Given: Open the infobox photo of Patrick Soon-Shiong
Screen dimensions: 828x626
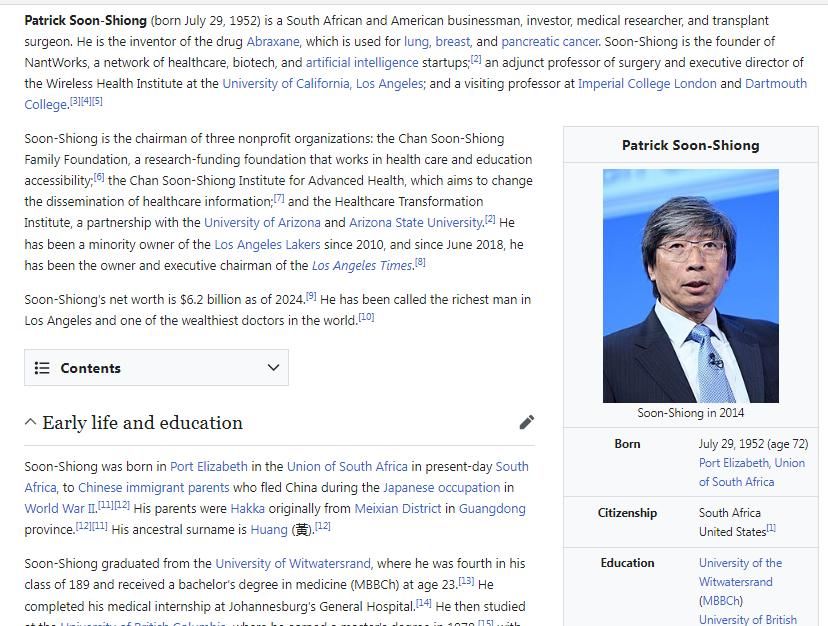Looking at the screenshot, I should pos(691,286).
